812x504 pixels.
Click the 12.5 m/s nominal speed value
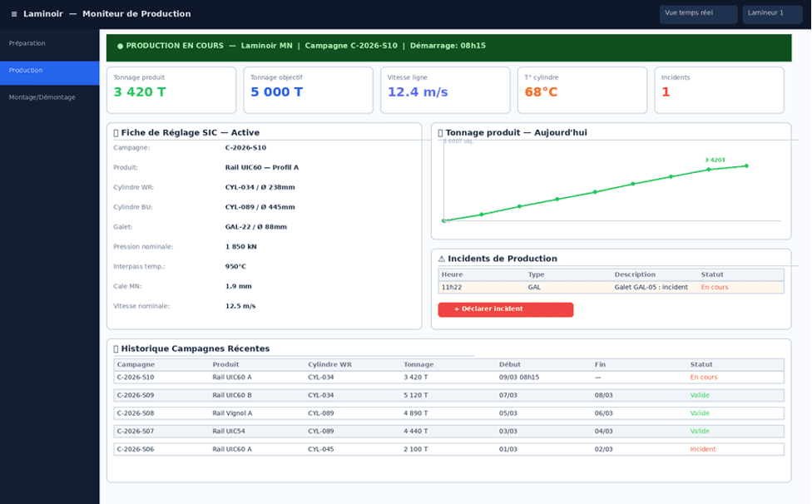tap(240, 306)
